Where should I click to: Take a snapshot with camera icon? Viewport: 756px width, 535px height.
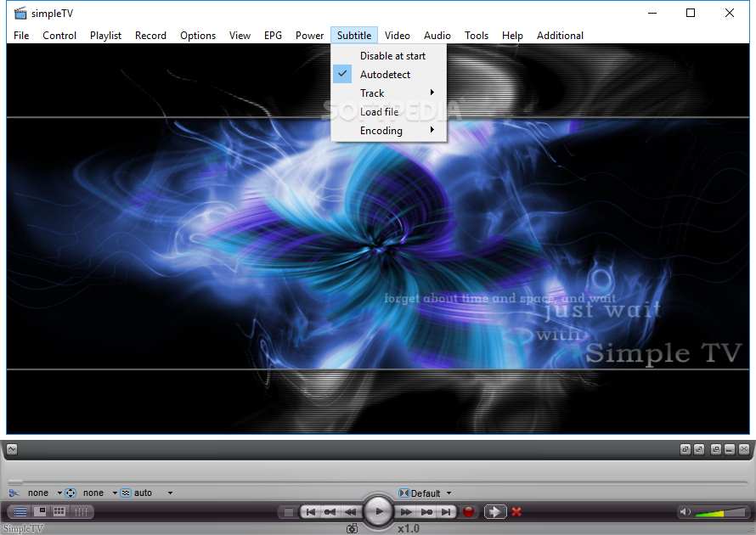(353, 529)
